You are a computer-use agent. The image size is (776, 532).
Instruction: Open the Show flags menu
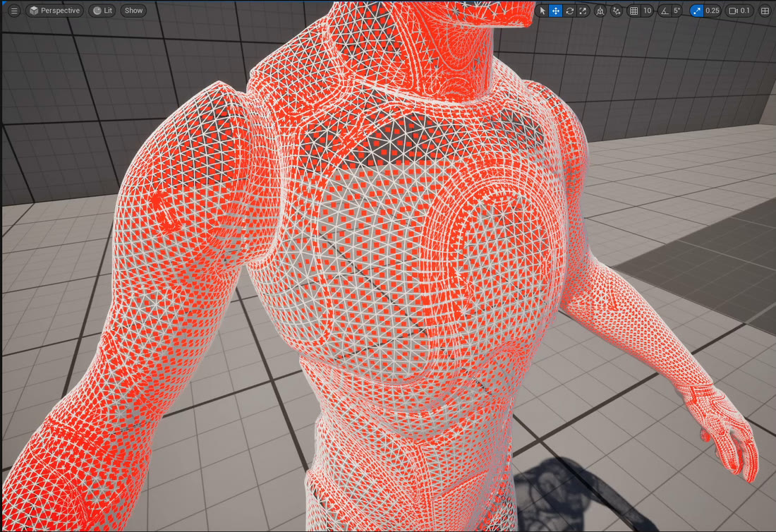[x=133, y=11]
